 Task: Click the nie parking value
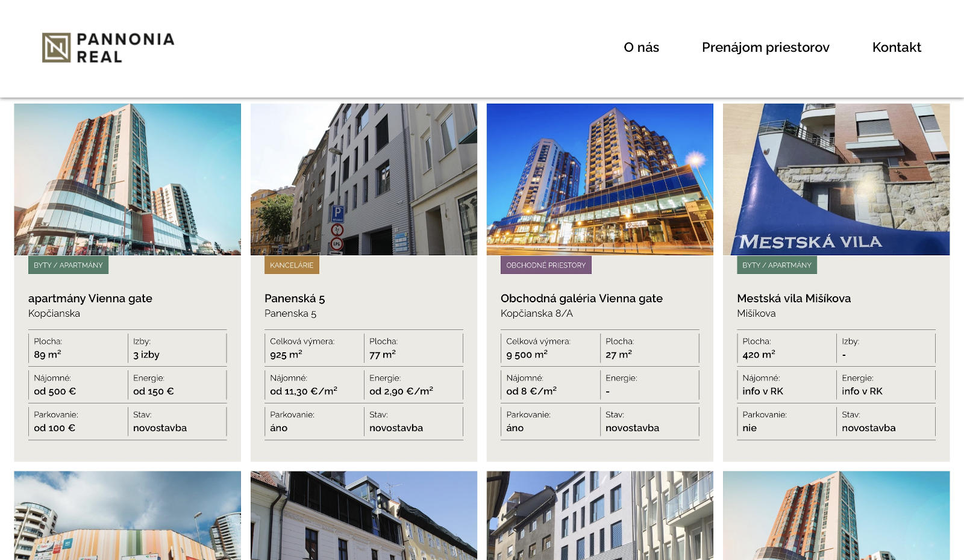[750, 428]
